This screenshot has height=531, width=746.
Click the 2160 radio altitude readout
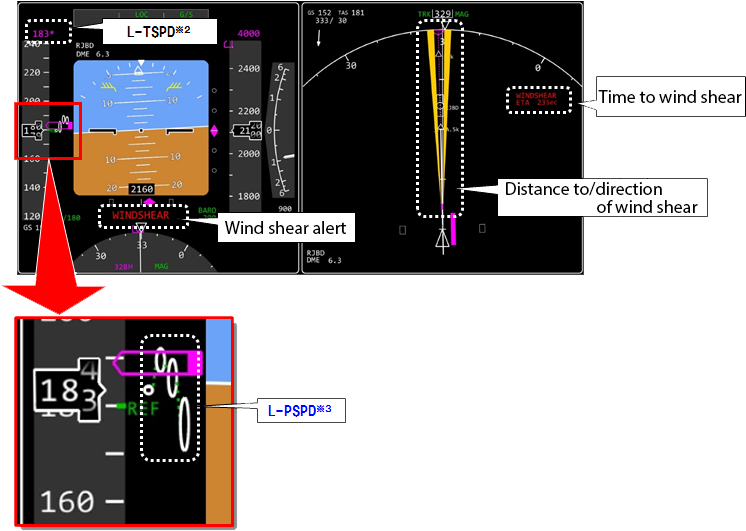141,189
